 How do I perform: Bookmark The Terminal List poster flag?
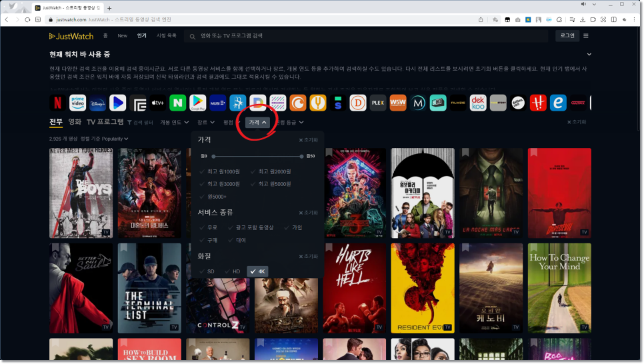tap(123, 248)
